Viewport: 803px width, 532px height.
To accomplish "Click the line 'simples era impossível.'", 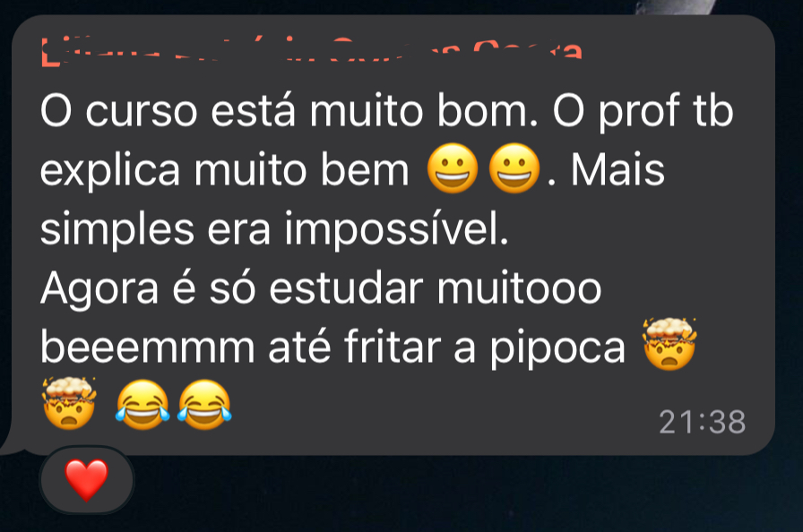I will point(274,229).
